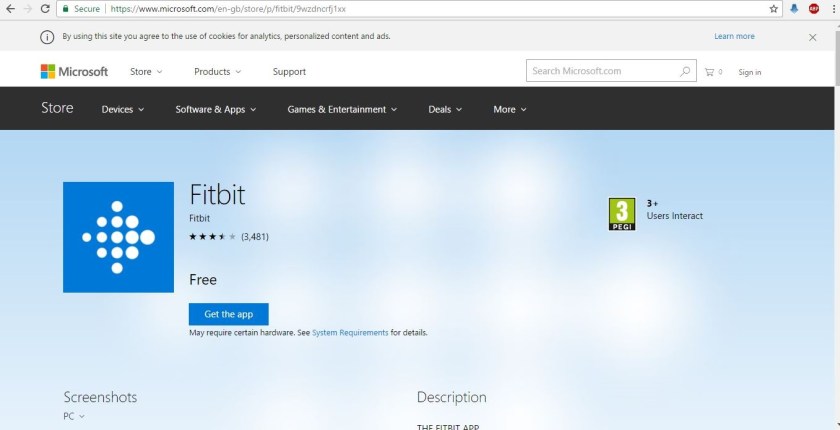This screenshot has height=430, width=840.
Task: Click the PEGI 3 rating badge
Action: tap(622, 214)
